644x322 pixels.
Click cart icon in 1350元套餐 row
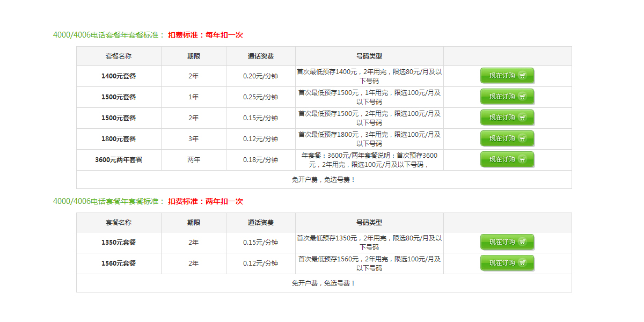click(x=522, y=243)
